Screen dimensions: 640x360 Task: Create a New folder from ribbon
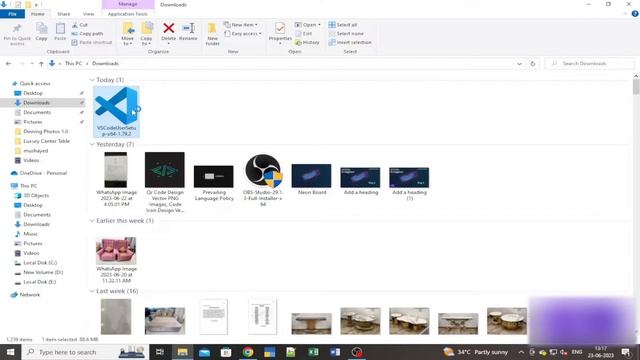click(x=212, y=34)
